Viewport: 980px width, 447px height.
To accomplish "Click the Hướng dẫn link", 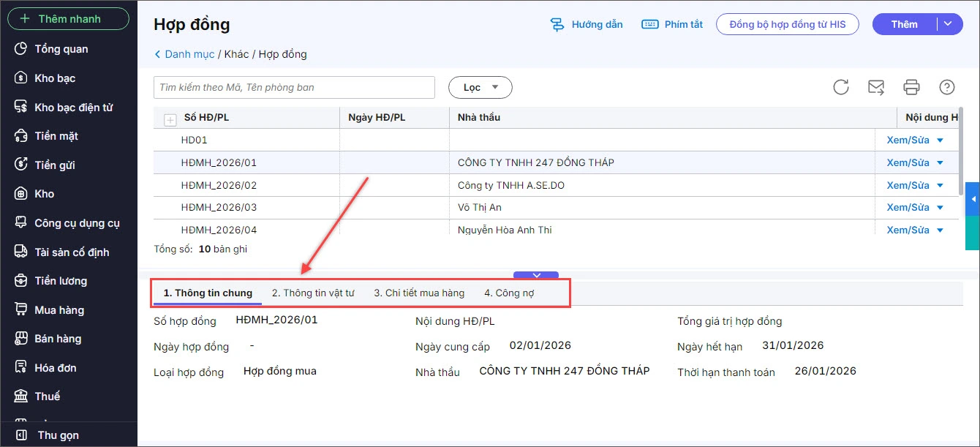I will coord(587,24).
